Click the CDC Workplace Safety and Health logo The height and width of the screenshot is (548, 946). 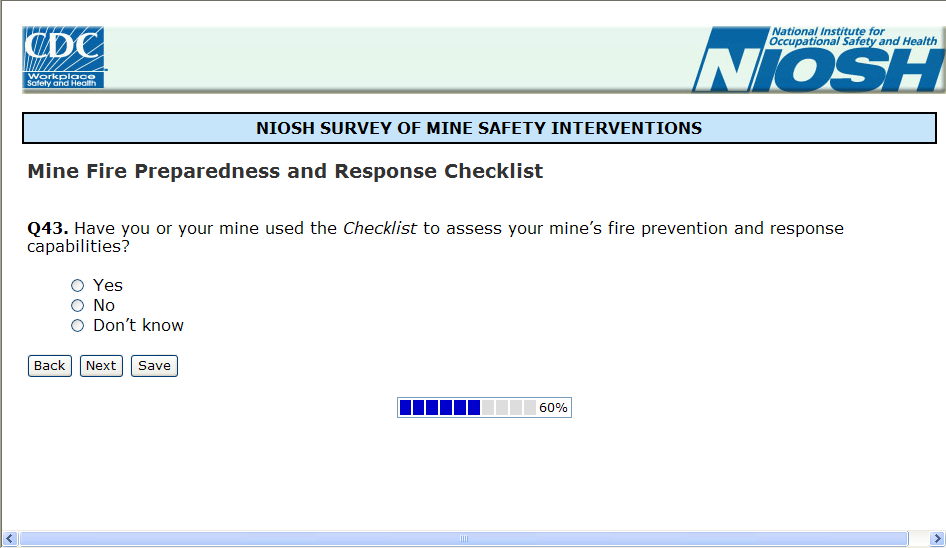point(64,57)
